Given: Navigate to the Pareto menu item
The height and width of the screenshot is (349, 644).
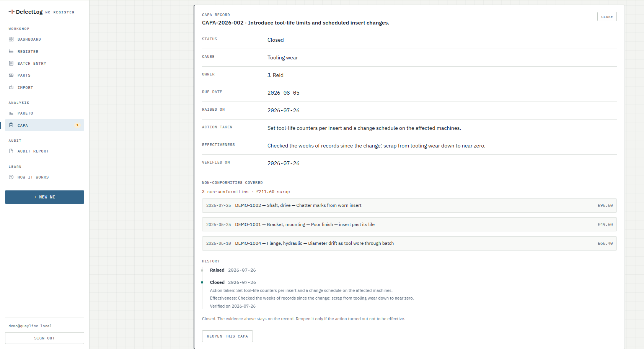Looking at the screenshot, I should (44, 113).
